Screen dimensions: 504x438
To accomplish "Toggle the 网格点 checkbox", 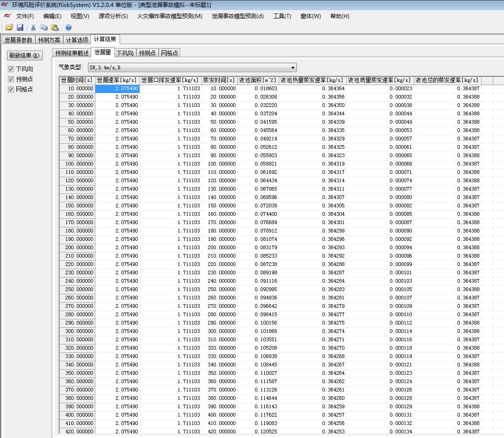I will pyautogui.click(x=11, y=90).
